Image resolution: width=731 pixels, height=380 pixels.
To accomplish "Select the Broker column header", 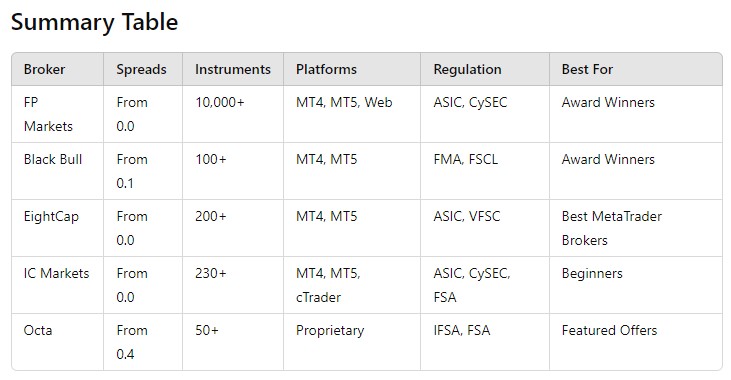I will [x=44, y=69].
